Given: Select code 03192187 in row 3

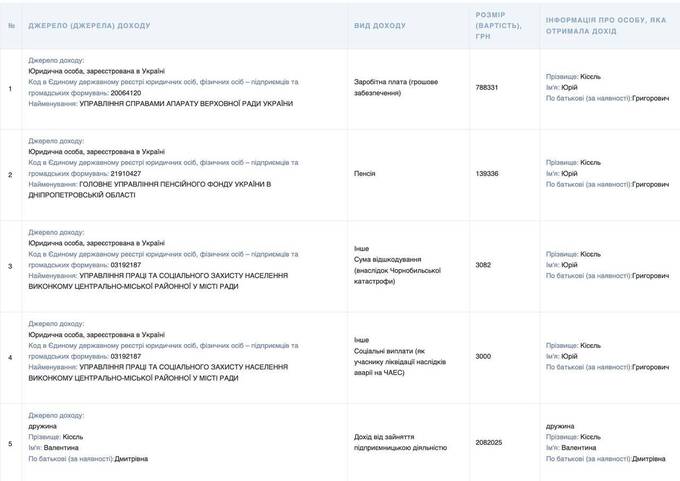Looking at the screenshot, I should click(126, 265).
